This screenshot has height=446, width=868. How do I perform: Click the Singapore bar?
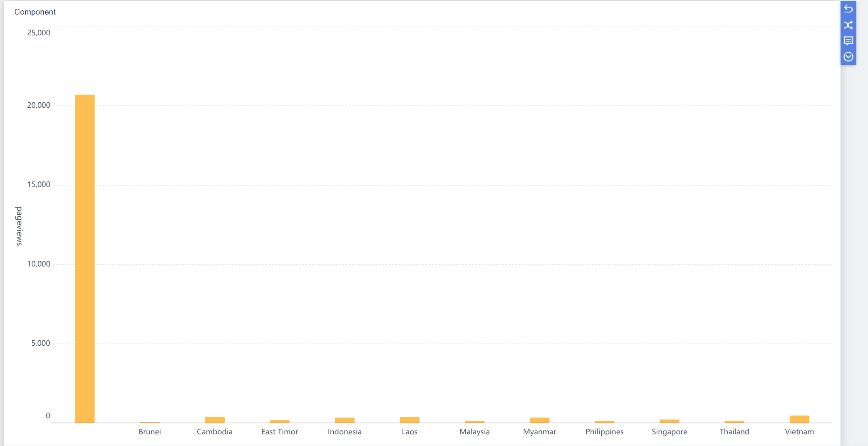click(x=670, y=421)
